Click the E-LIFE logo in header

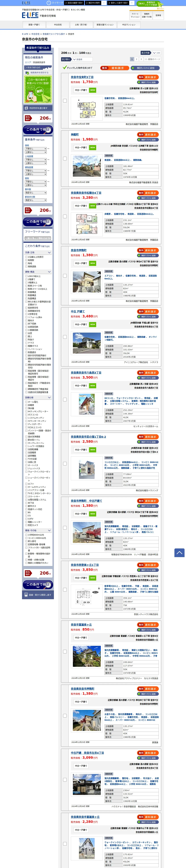[x=30, y=15]
